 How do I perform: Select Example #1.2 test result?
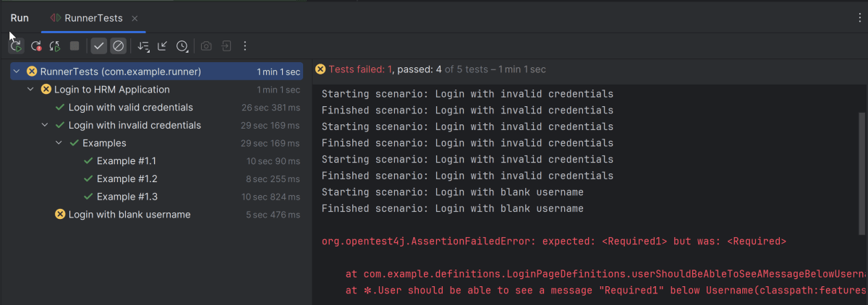coord(127,179)
